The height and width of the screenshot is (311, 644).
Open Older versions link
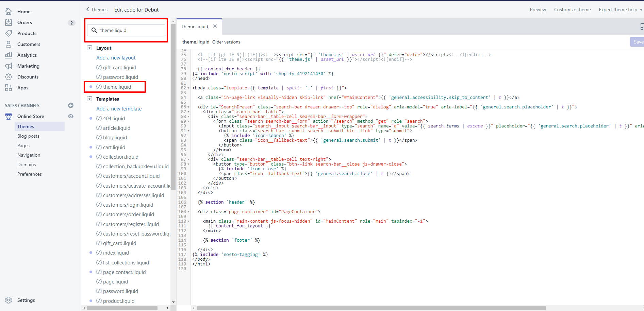(x=226, y=42)
